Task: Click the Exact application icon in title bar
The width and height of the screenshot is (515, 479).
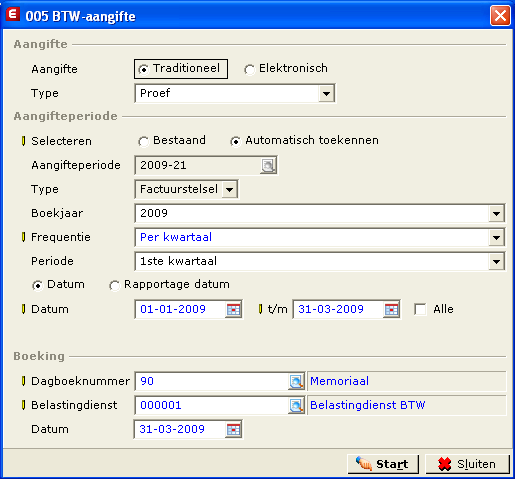Action: pyautogui.click(x=13, y=15)
